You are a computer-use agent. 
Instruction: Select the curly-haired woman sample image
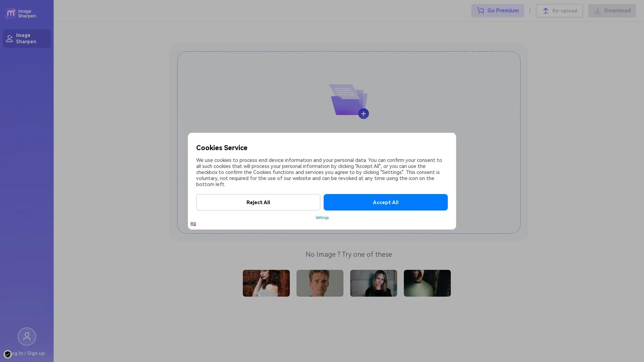[266, 283]
